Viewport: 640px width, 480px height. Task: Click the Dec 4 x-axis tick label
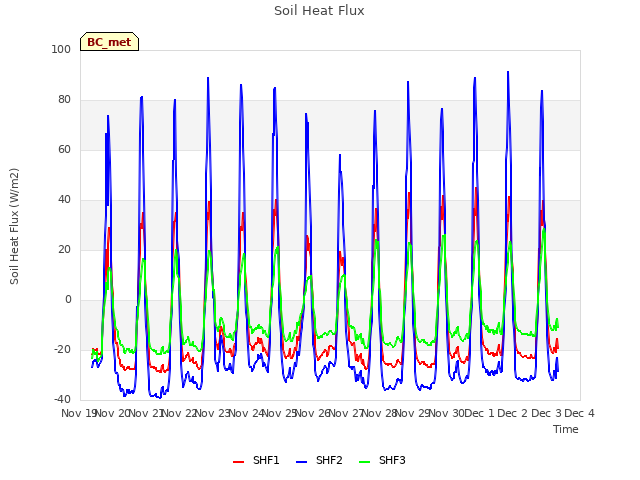point(579,413)
